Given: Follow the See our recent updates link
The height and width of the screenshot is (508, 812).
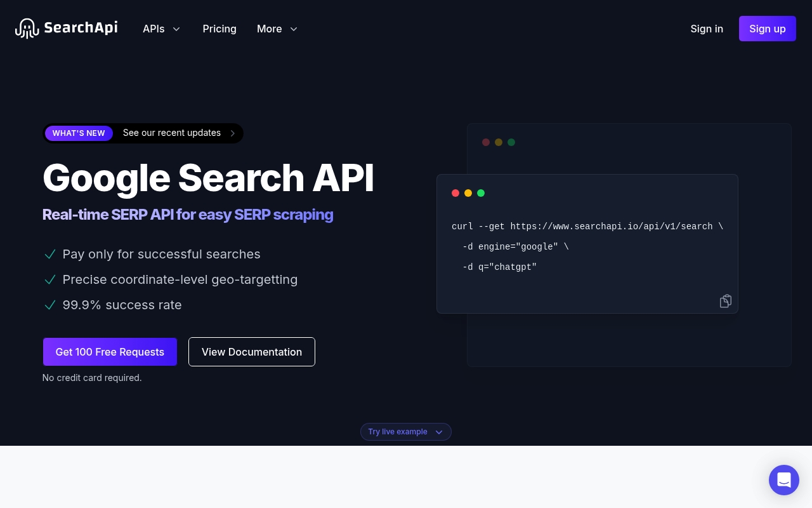Looking at the screenshot, I should [172, 133].
